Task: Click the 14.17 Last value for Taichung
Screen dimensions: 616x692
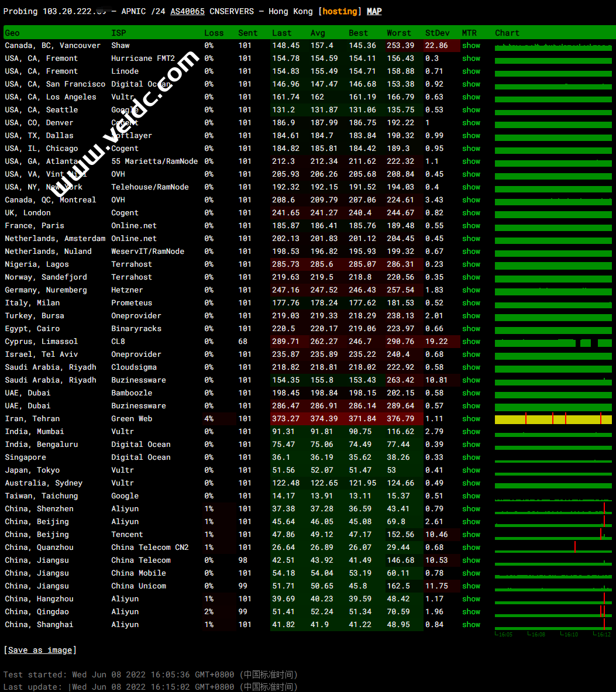Action: pos(283,496)
